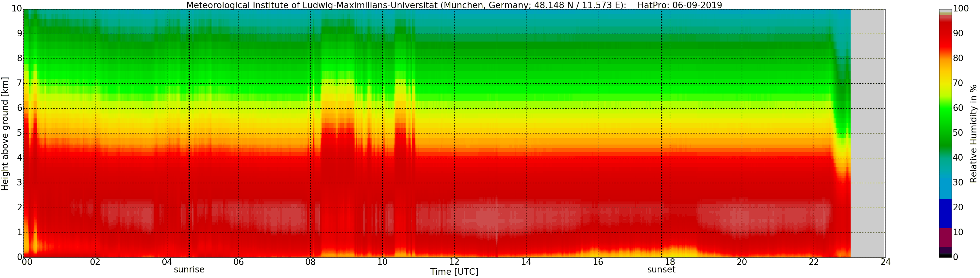
Task: Click the yellow 70% band on the colorbar
Action: point(945,83)
